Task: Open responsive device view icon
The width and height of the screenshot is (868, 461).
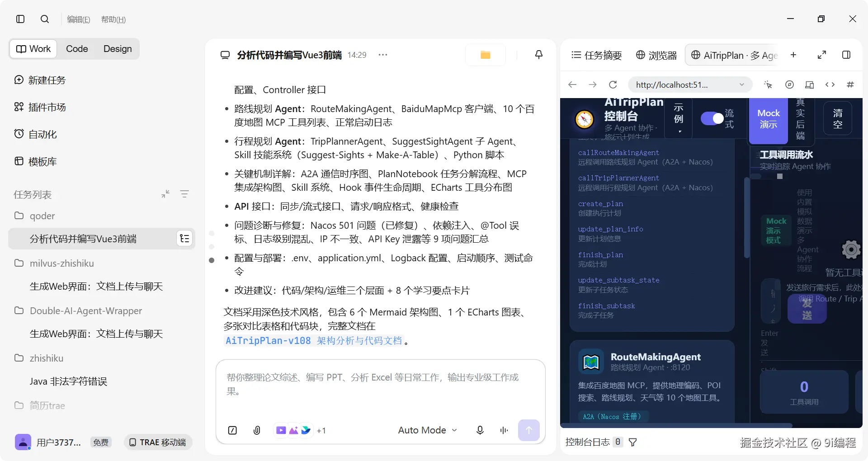Action: [x=809, y=85]
